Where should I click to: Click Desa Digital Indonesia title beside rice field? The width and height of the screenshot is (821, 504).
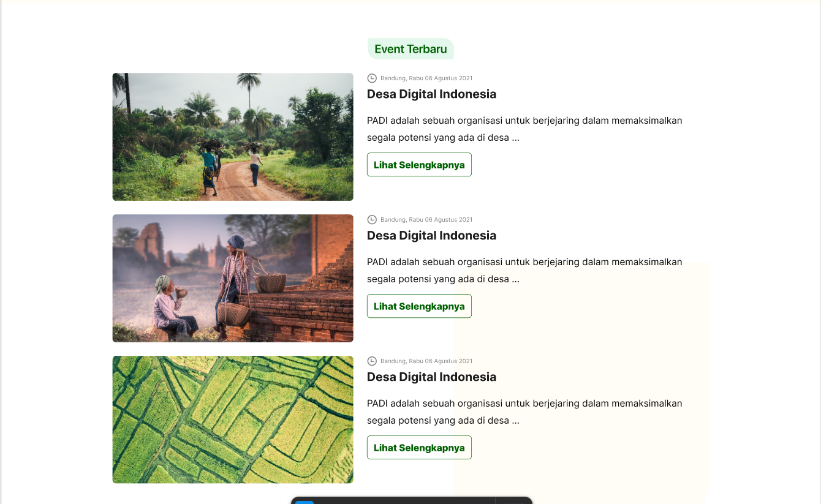coord(431,377)
